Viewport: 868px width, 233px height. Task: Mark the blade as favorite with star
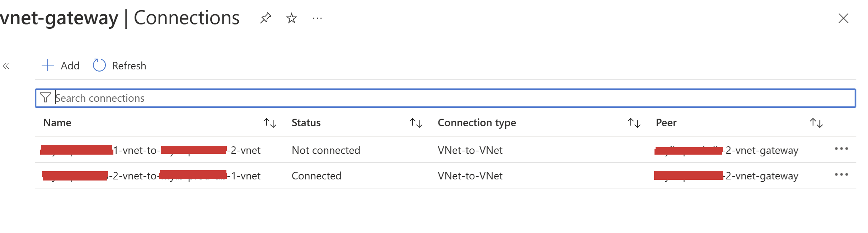tap(291, 18)
